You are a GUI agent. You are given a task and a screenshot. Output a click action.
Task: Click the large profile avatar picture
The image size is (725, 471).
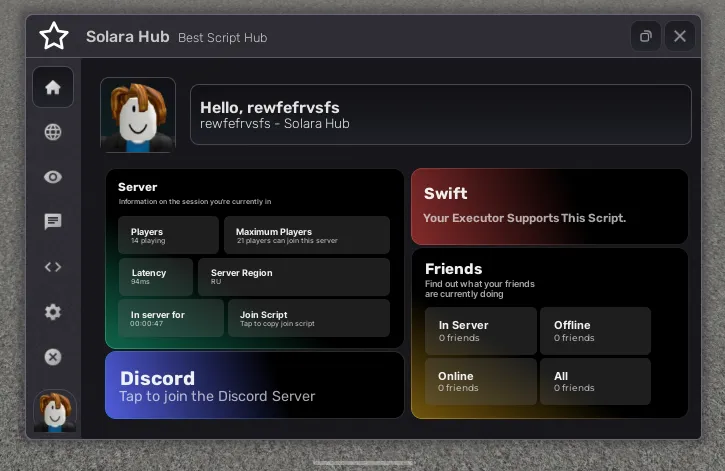[x=138, y=115]
